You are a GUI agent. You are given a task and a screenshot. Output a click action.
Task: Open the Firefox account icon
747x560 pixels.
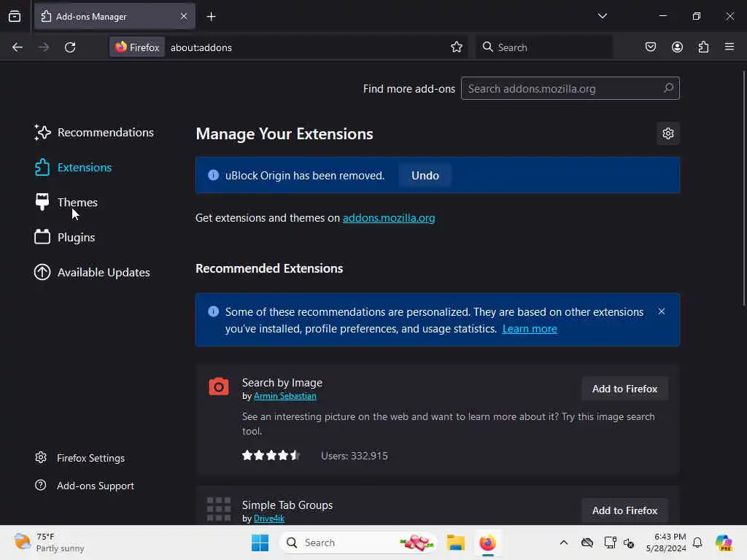pos(677,47)
